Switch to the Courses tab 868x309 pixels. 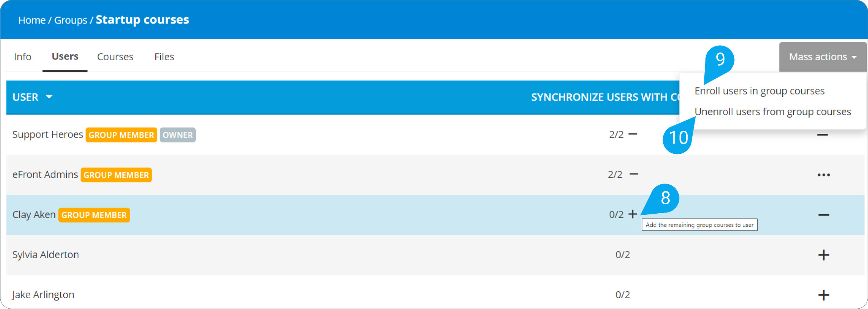point(115,57)
